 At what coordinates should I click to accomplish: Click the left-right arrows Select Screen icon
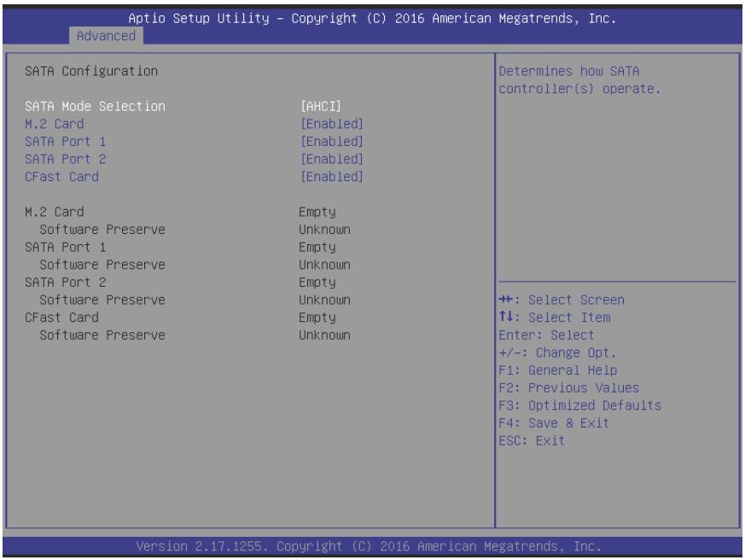(506, 299)
